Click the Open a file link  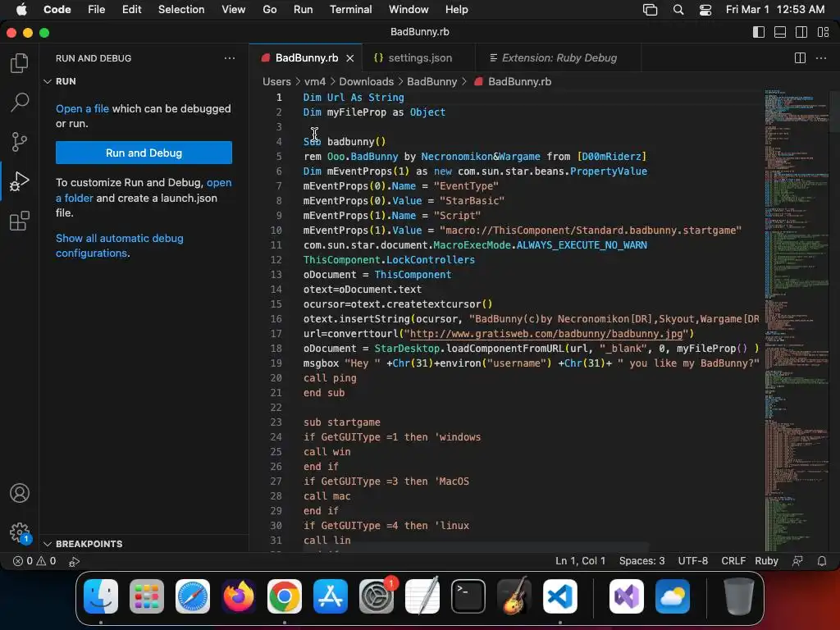(82, 109)
